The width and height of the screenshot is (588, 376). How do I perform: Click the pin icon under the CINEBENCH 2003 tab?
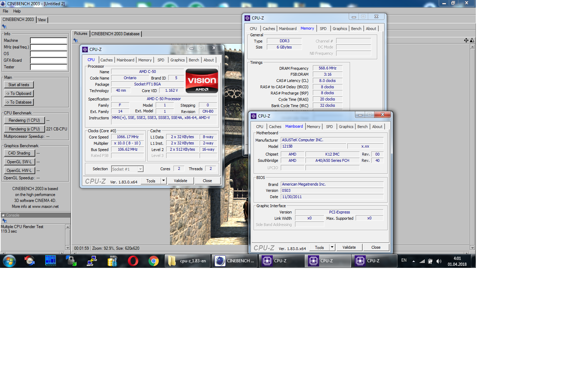point(4,27)
